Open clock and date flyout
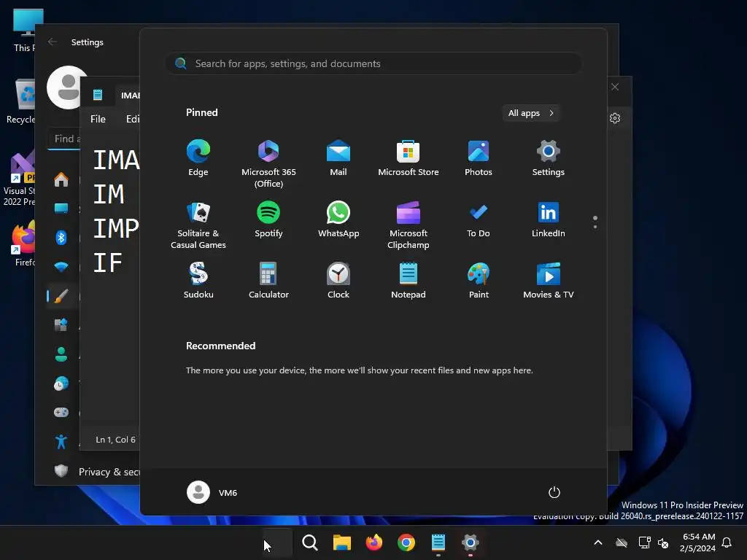747x560 pixels. click(698, 542)
